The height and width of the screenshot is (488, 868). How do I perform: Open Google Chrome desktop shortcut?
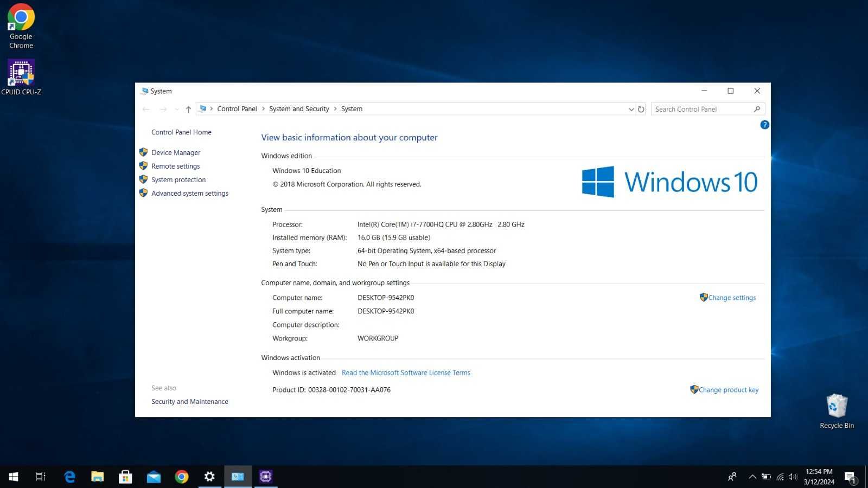(21, 26)
